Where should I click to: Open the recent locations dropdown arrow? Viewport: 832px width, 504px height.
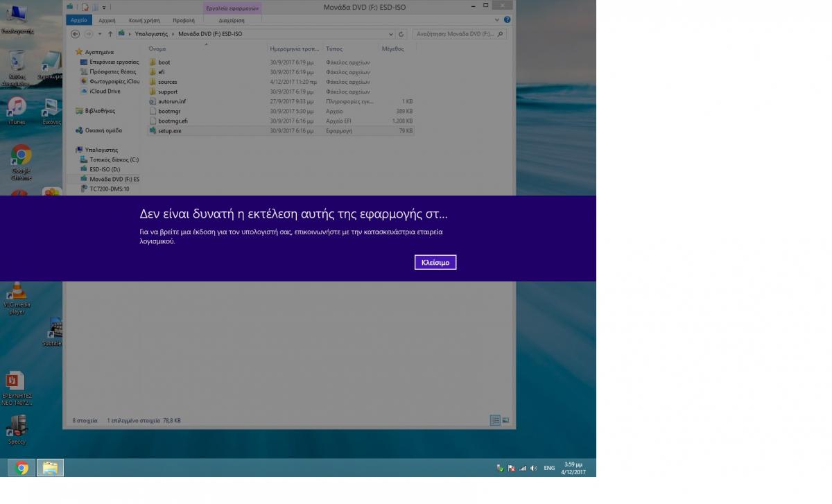100,34
